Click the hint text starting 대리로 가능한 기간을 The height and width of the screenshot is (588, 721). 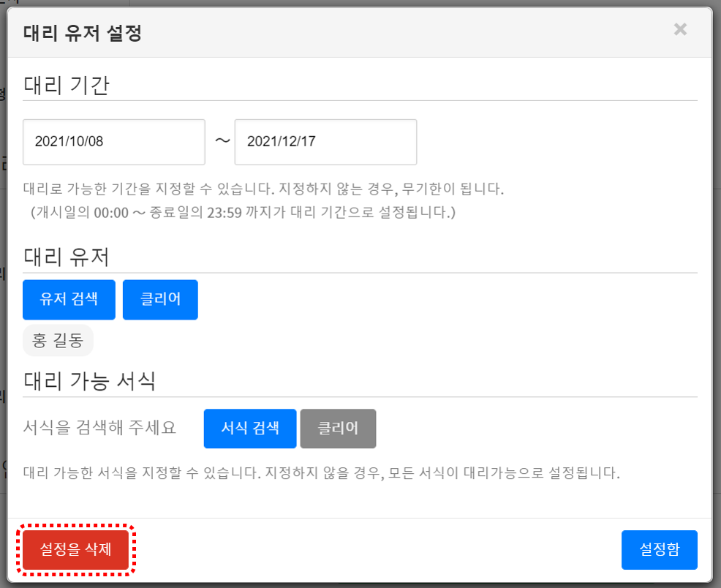(263, 189)
